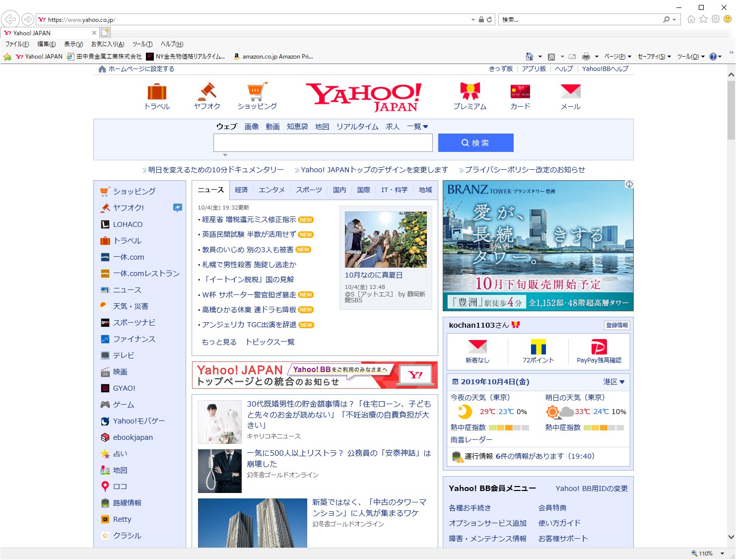The image size is (736, 560).
Task: Open the Yahoo Card icon
Action: point(520,92)
